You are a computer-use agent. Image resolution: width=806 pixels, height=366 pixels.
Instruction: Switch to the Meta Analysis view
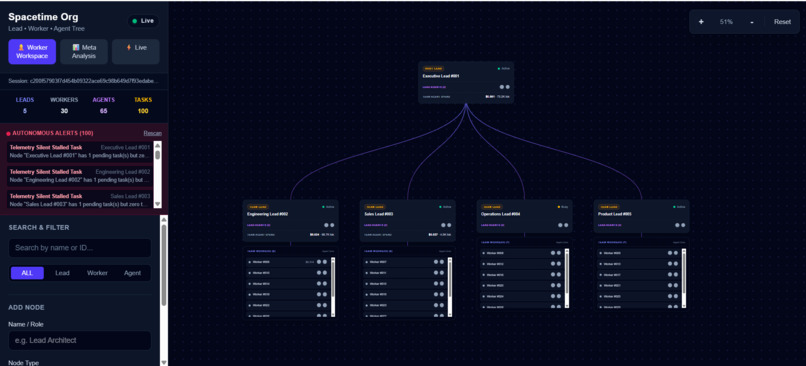tap(84, 51)
